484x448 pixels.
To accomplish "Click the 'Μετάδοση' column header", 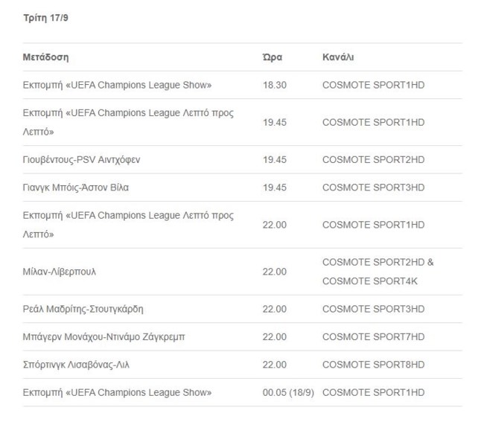I will pyautogui.click(x=45, y=57).
